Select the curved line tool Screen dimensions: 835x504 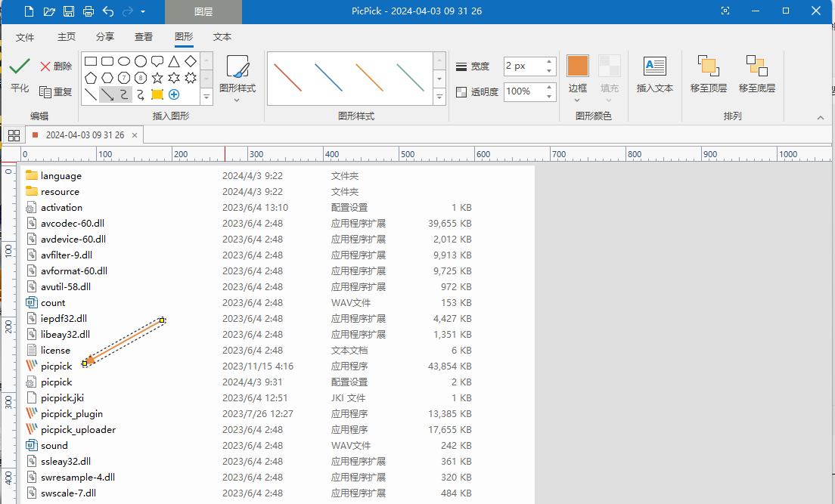click(124, 94)
